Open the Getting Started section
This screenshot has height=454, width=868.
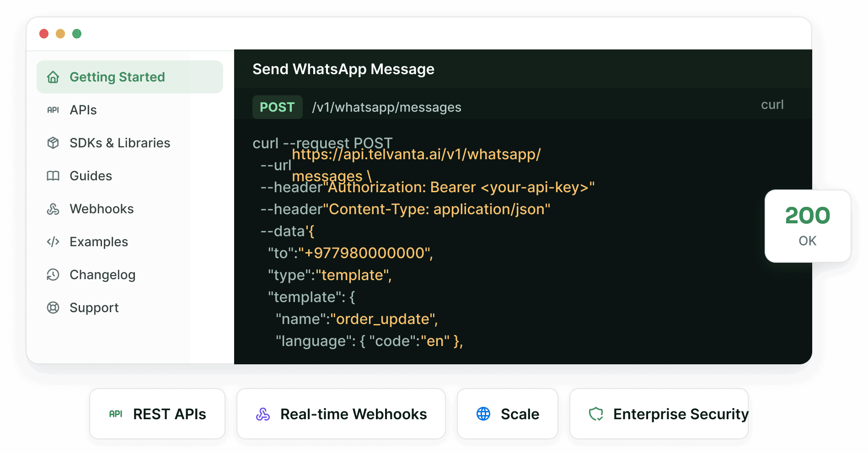pyautogui.click(x=130, y=77)
